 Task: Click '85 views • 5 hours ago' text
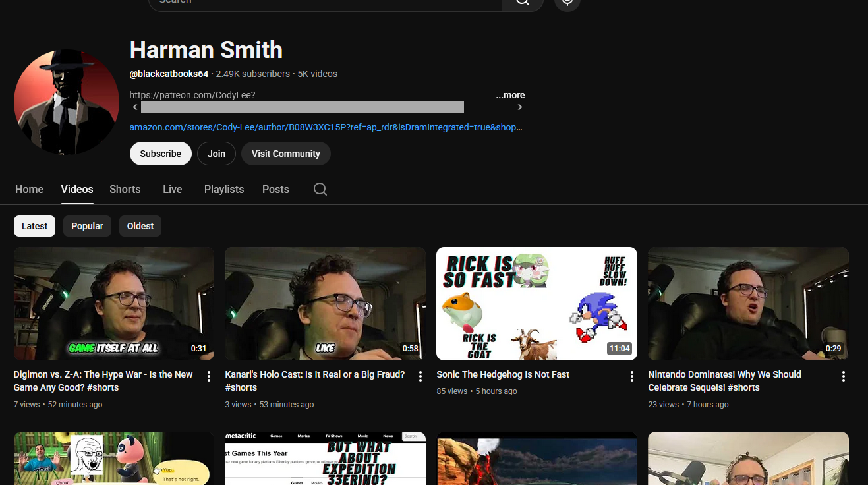click(477, 391)
